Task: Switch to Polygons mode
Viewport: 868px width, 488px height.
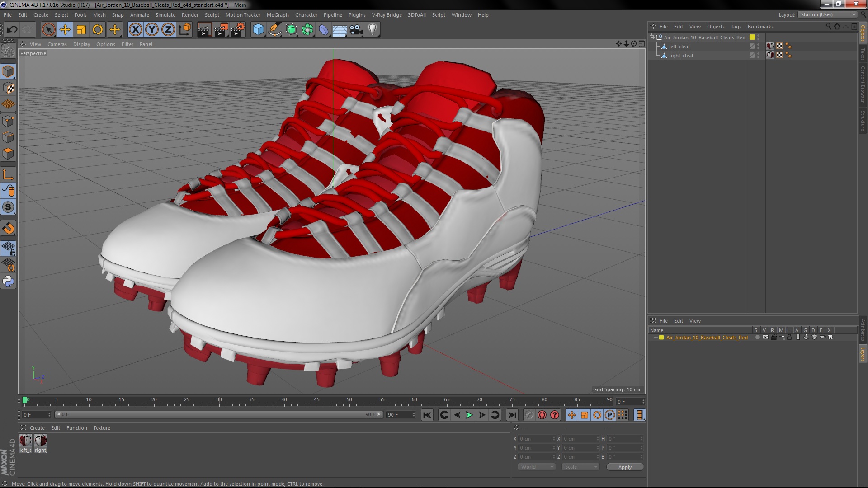Action: 8,154
